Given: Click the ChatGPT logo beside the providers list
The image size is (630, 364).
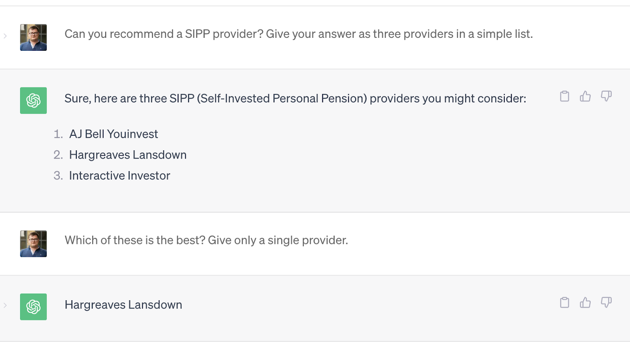Looking at the screenshot, I should click(33, 100).
